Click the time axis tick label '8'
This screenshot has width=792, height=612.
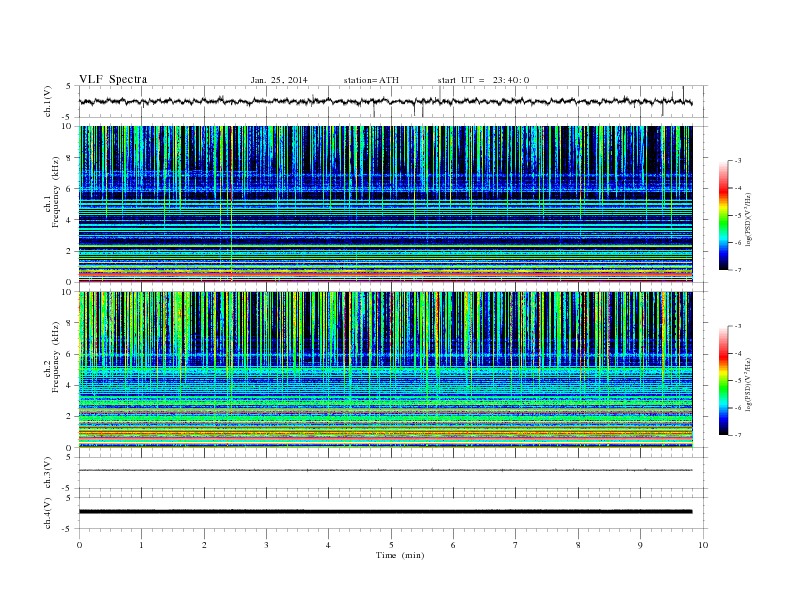tap(578, 545)
